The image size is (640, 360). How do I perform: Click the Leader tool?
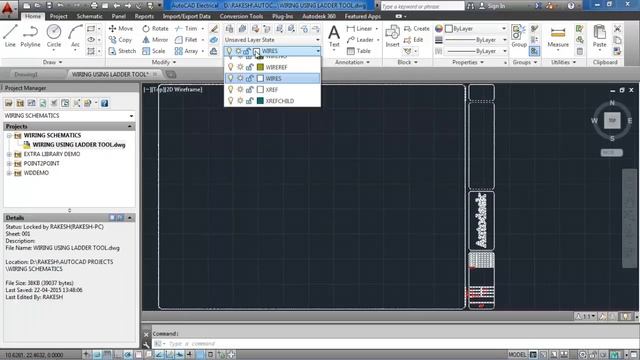360,40
